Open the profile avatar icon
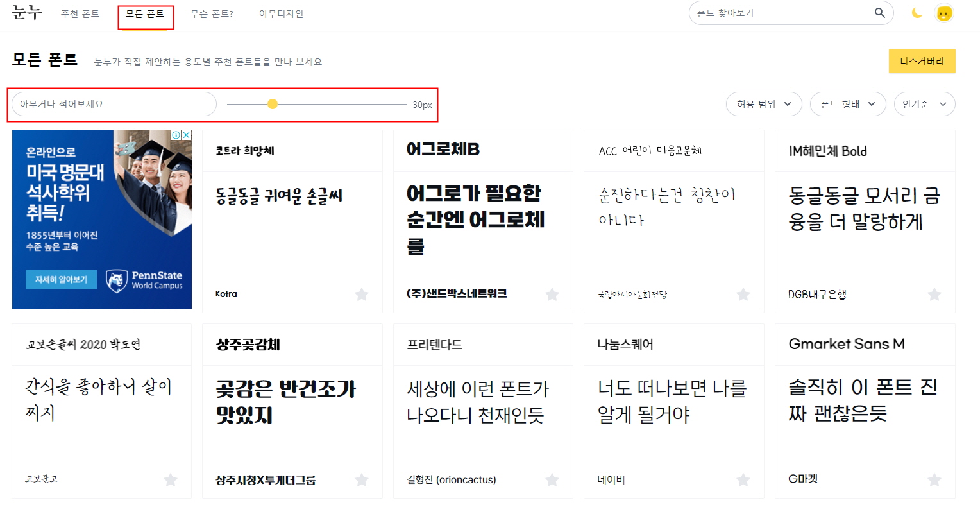The height and width of the screenshot is (507, 980). click(943, 13)
